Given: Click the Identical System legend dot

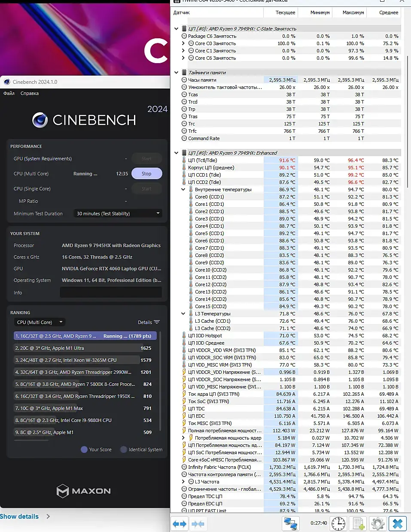Looking at the screenshot, I should coord(124,449).
